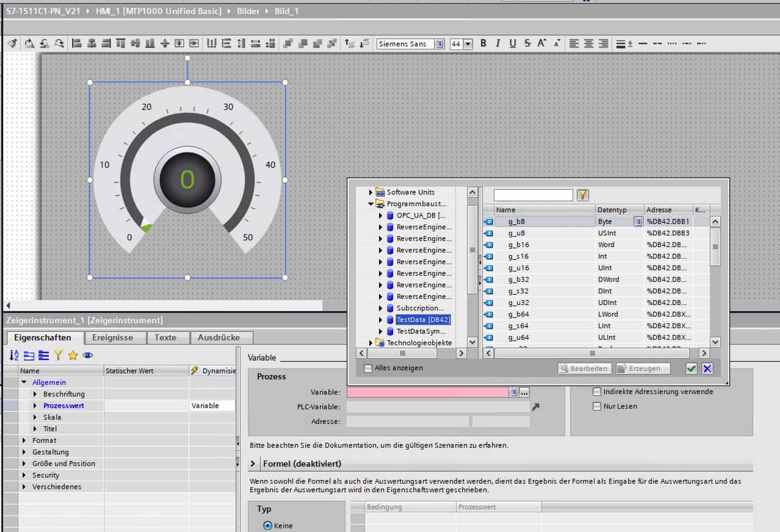Click the Erzeugen button

pos(643,368)
